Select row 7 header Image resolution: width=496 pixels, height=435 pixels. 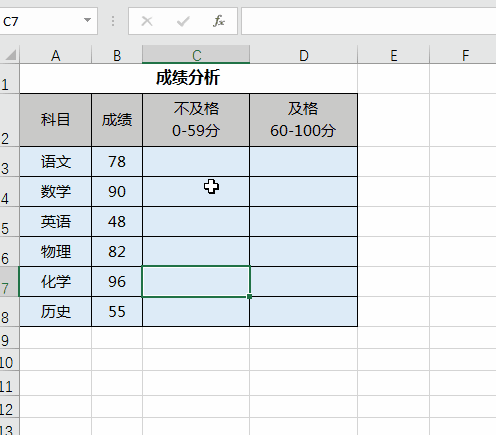pos(9,282)
